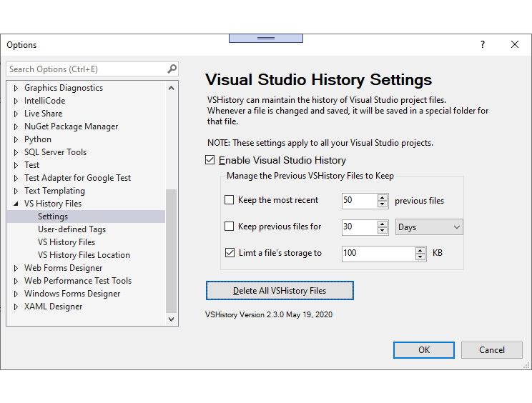
Task: Select Graphics Diagnostics category label
Action: (64, 88)
